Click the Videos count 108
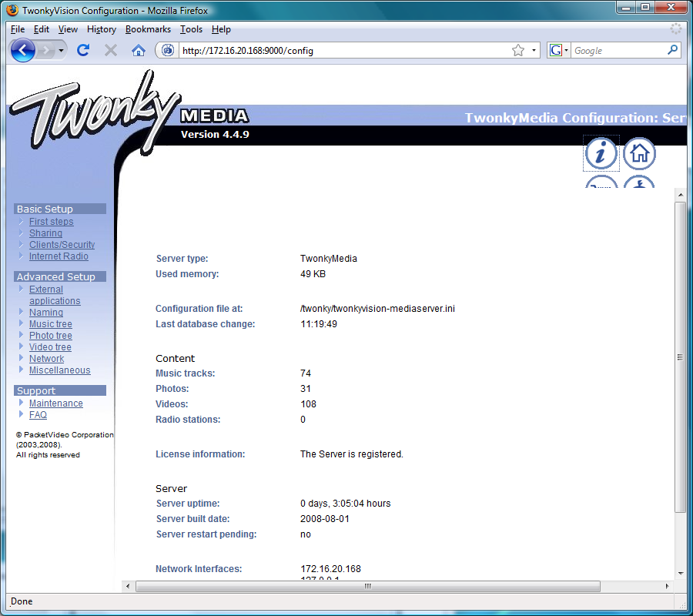Screen dimensions: 693x616 pyautogui.click(x=308, y=404)
